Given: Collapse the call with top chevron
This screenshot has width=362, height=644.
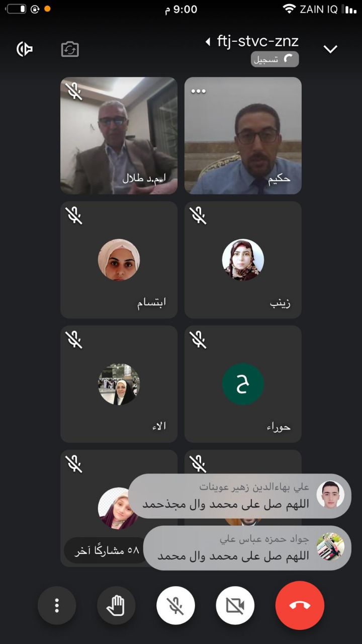Looking at the screenshot, I should pos(330,49).
